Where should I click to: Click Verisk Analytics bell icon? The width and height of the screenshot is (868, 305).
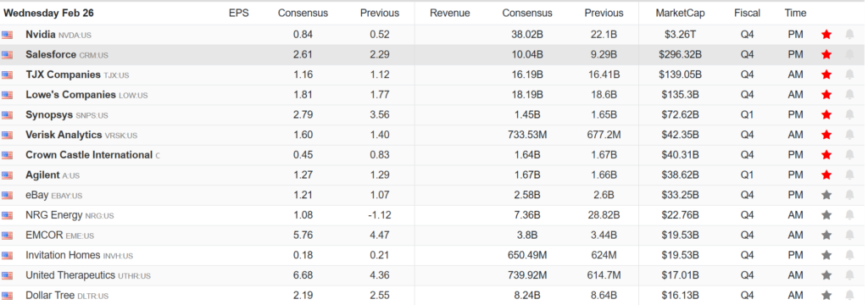pos(849,135)
